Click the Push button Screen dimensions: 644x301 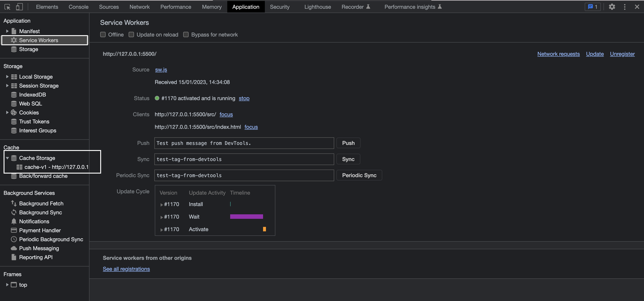[x=348, y=143]
